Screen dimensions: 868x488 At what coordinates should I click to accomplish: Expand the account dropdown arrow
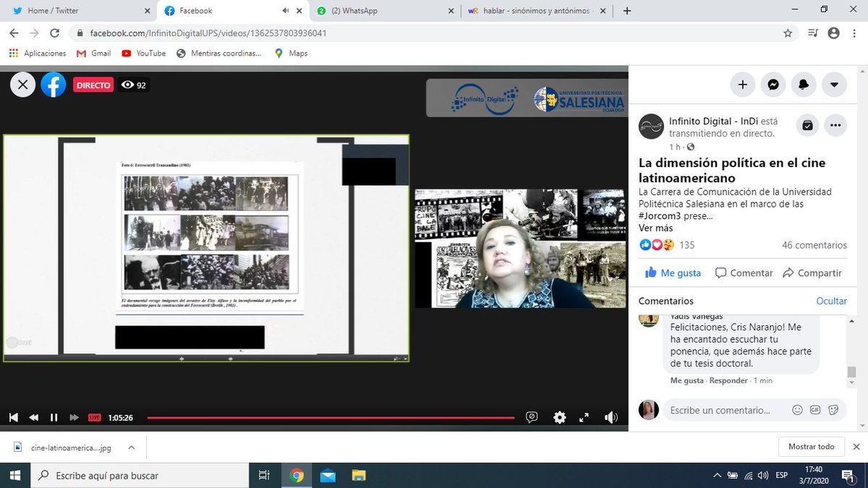tap(833, 85)
